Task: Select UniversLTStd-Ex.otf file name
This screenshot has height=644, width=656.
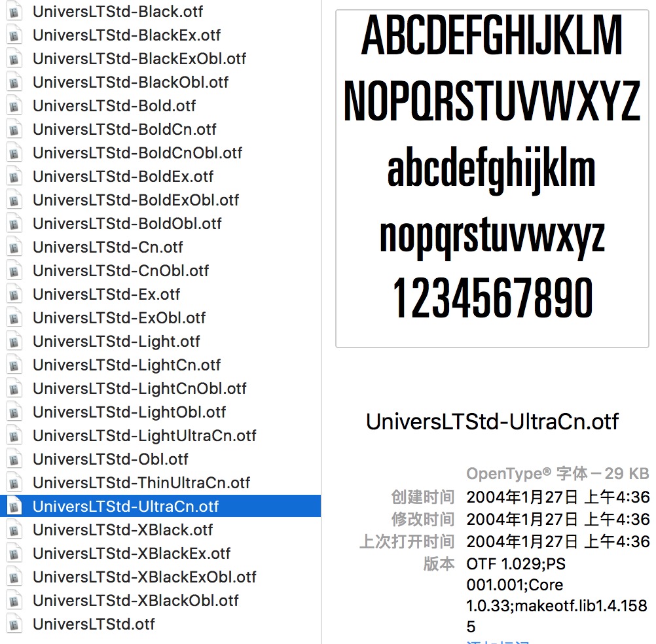Action: [107, 295]
